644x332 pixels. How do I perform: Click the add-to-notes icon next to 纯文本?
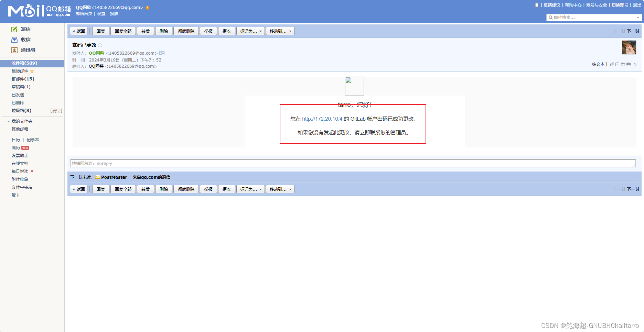pyautogui.click(x=618, y=65)
